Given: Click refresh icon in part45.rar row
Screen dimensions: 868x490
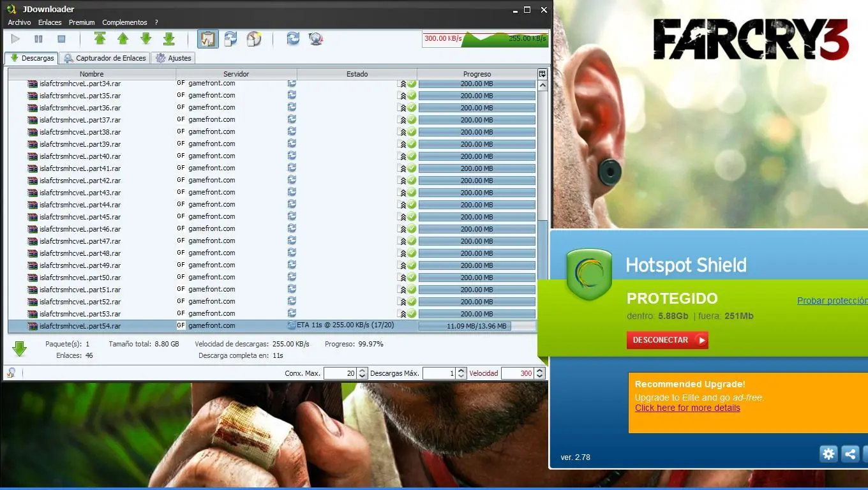Looking at the screenshot, I should coord(292,217).
